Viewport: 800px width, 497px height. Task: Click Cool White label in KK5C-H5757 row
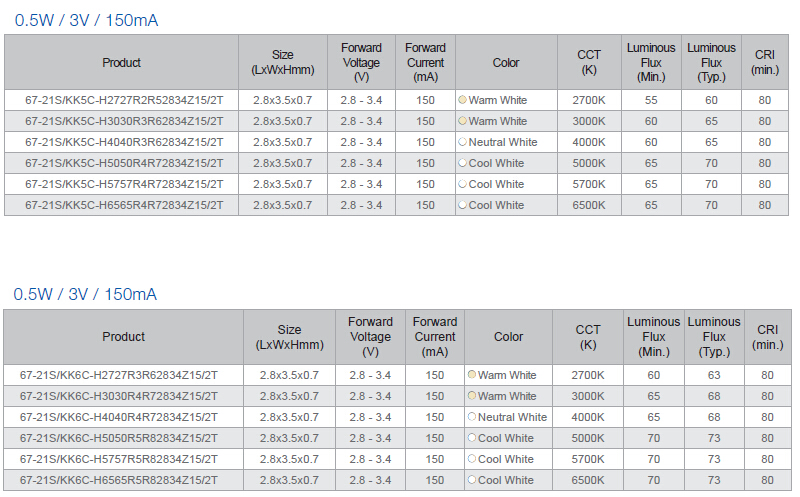click(x=496, y=184)
